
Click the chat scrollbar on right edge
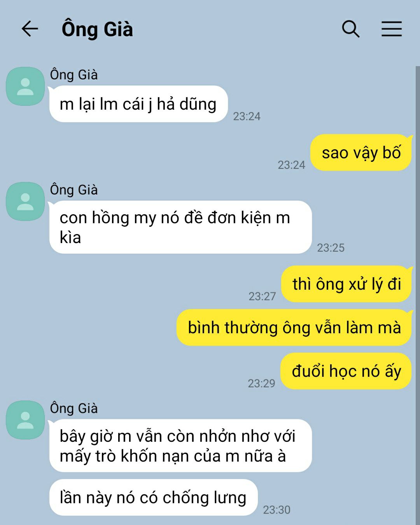coord(418,296)
